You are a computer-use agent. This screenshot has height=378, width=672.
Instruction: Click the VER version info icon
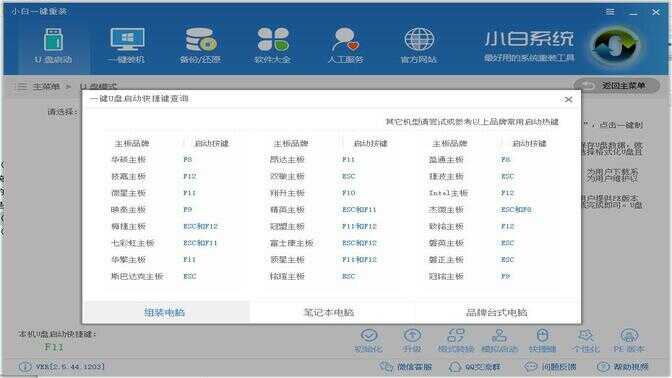click(25, 367)
